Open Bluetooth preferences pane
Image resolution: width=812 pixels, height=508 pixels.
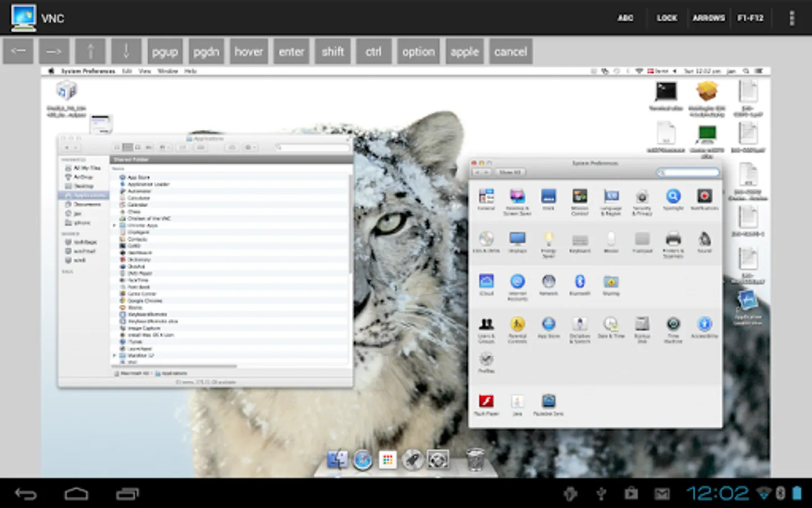coord(580,285)
